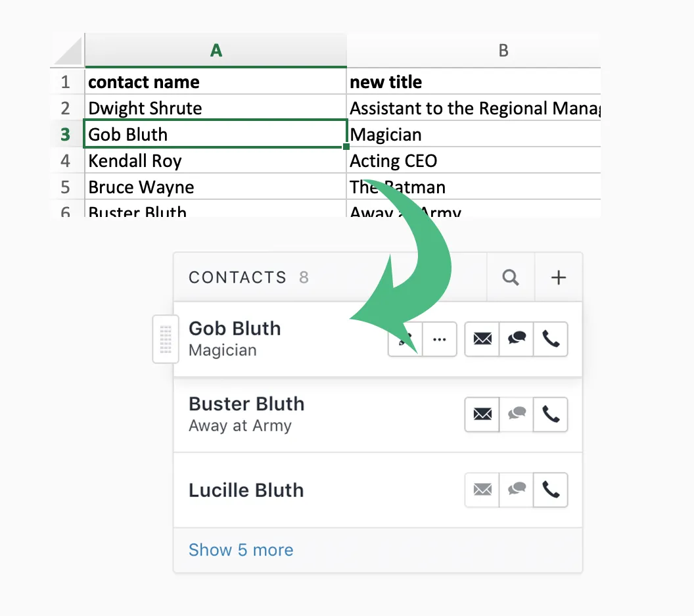Email Lucille Bluth using the envelope icon
This screenshot has height=616, width=694.
click(482, 490)
